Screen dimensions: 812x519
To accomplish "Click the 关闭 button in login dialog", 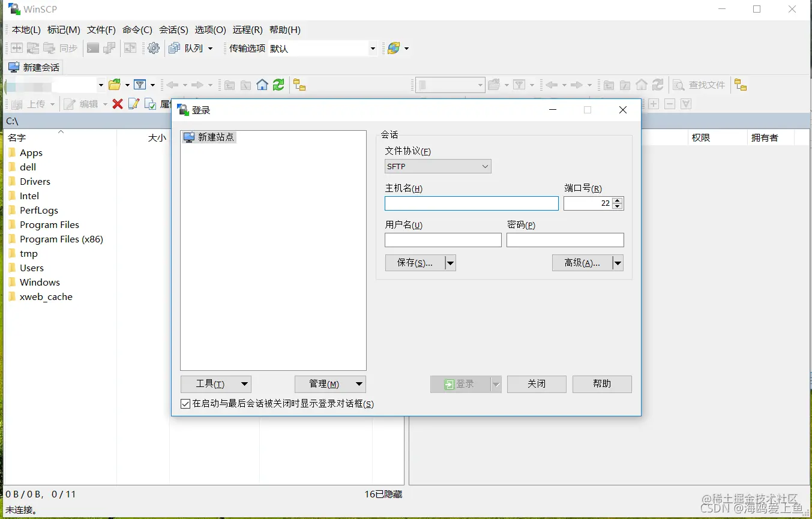I will [x=536, y=384].
